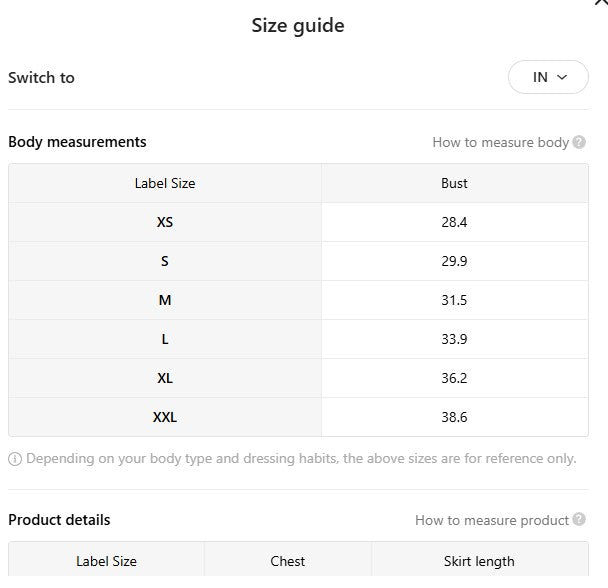Click the Label Size header in body measurements
The width and height of the screenshot is (608, 588).
[x=165, y=183]
